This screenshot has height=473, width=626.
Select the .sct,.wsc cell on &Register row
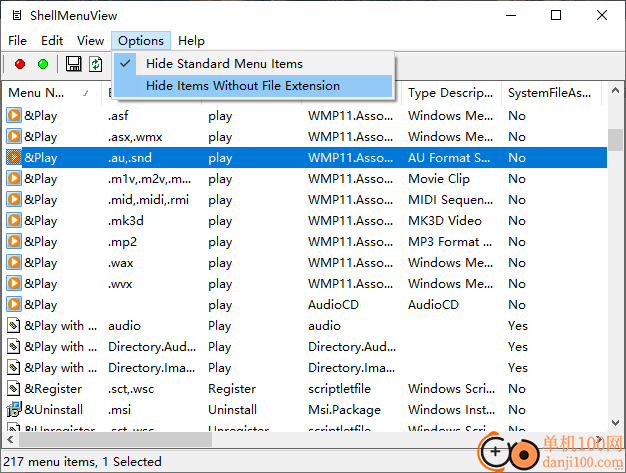pos(131,389)
